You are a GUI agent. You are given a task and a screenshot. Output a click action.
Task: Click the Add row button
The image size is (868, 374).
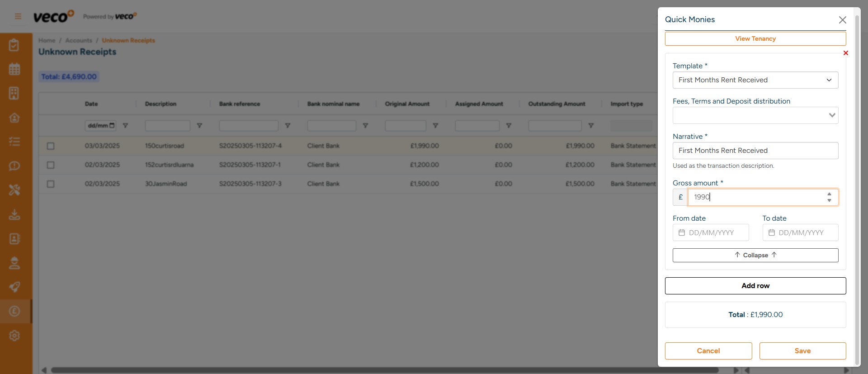pyautogui.click(x=755, y=286)
